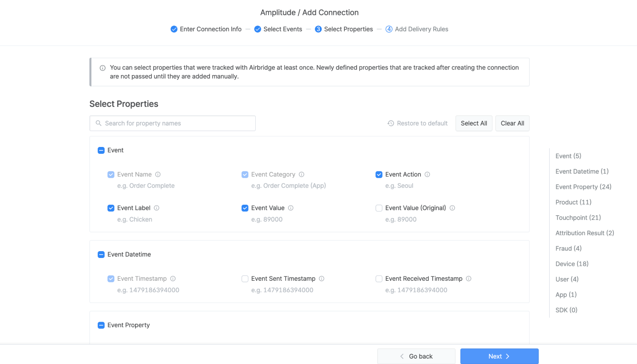Click info icon next to Event Timestamp
This screenshot has width=637, height=364.
click(173, 278)
